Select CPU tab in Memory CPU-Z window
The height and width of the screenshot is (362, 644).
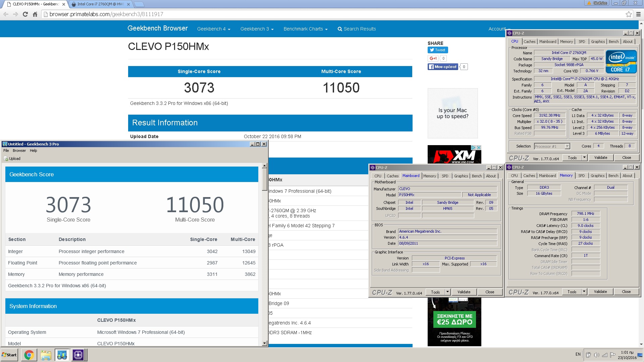tap(514, 176)
